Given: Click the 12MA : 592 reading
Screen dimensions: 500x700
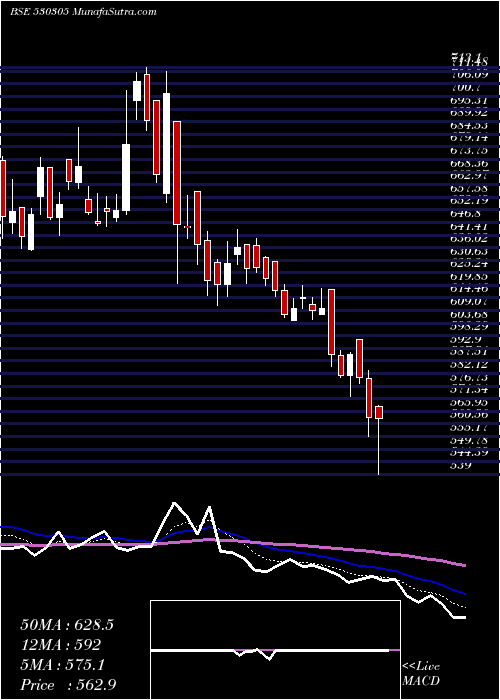Looking at the screenshot, I should tap(60, 645).
